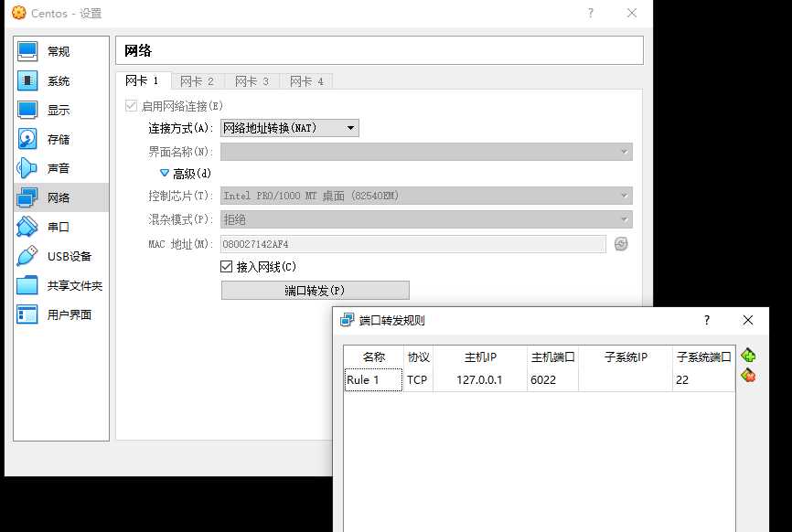
Task: Click the 主机端口 column header
Action: click(x=552, y=356)
